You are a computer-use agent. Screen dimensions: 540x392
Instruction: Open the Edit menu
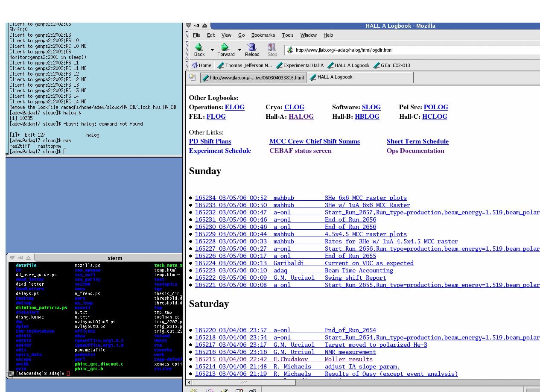coord(211,35)
